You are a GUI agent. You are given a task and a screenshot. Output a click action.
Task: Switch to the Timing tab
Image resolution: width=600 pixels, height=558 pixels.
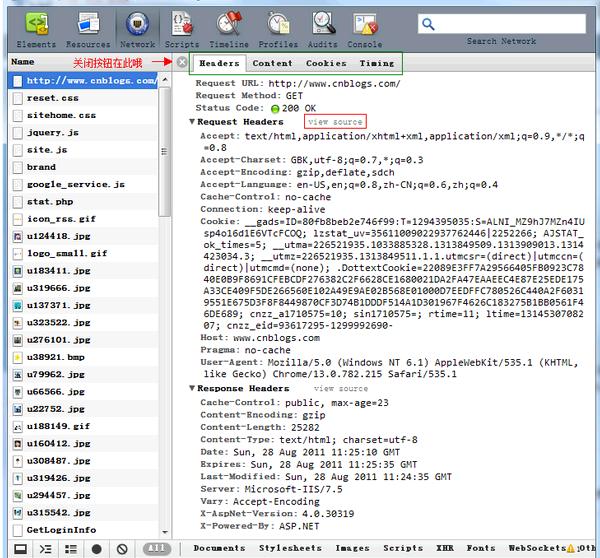coord(377,63)
